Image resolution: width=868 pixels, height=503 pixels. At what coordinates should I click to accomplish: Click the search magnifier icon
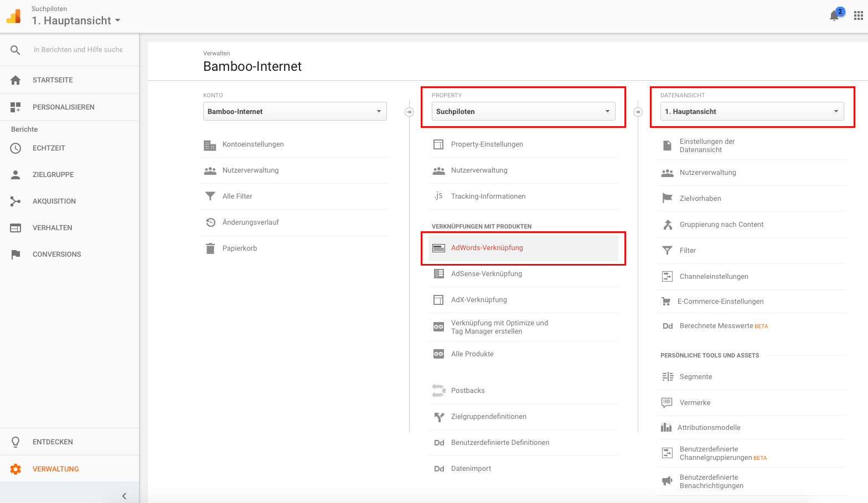point(15,50)
